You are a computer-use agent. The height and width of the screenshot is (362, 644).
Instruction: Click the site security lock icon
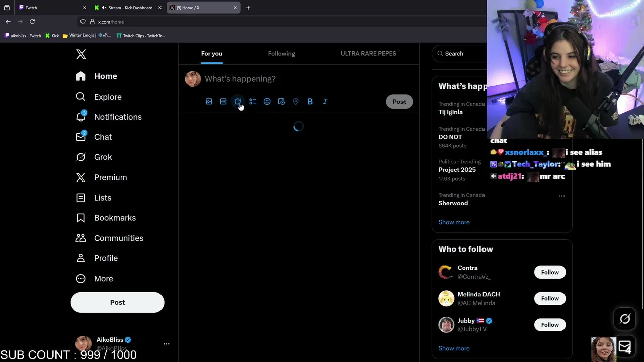pos(92,22)
